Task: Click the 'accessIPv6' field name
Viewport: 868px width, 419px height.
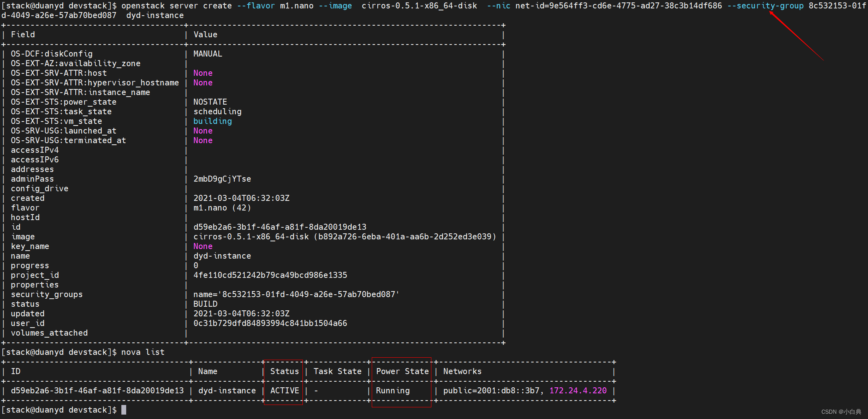Action: point(35,160)
